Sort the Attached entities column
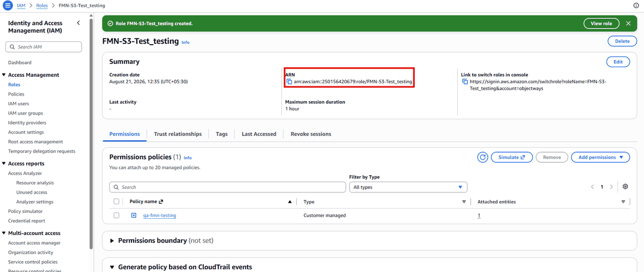 (x=623, y=202)
